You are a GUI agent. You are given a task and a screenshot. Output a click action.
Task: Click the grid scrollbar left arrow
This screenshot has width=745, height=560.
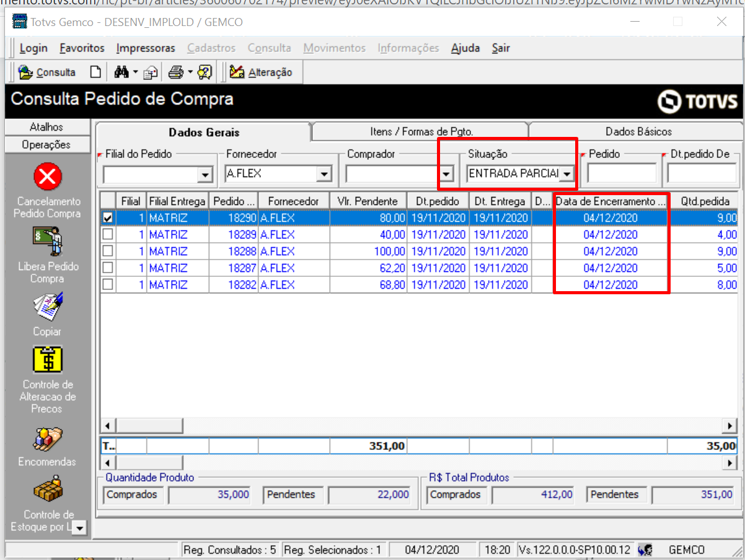click(x=108, y=426)
